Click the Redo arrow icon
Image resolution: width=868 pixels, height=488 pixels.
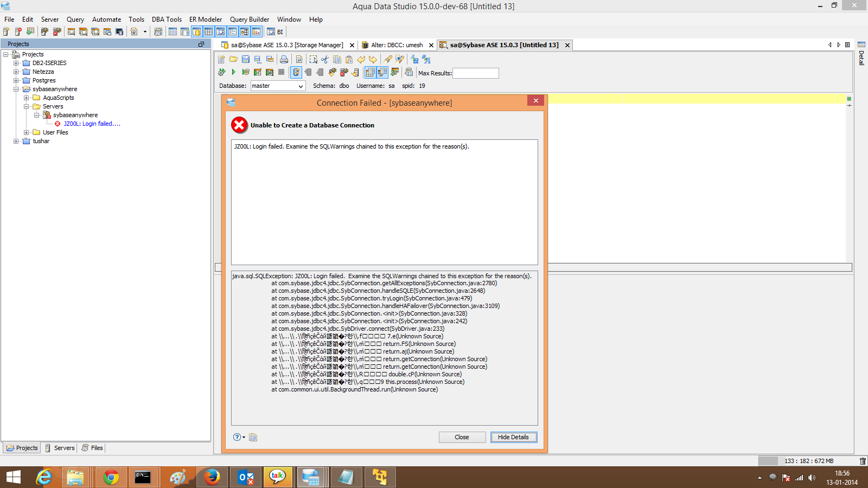[x=373, y=60]
